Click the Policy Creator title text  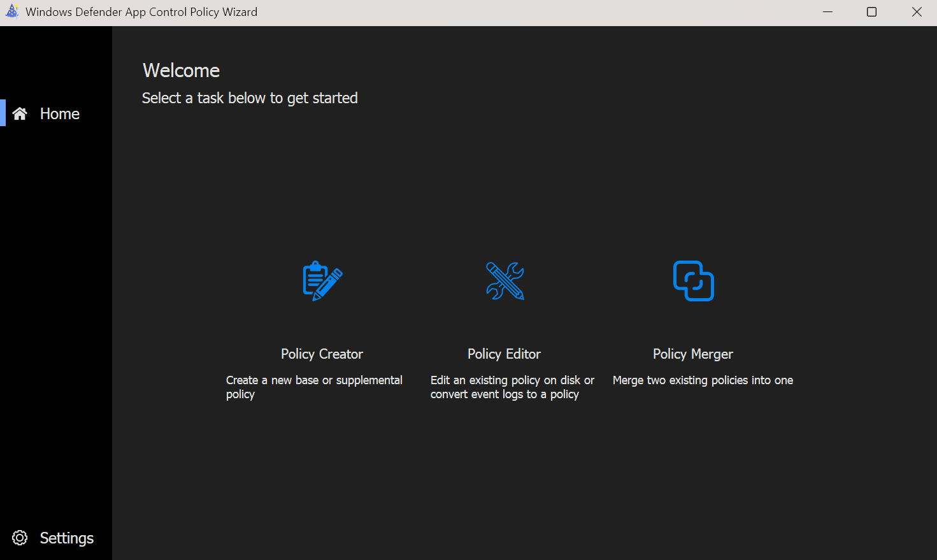click(x=322, y=354)
